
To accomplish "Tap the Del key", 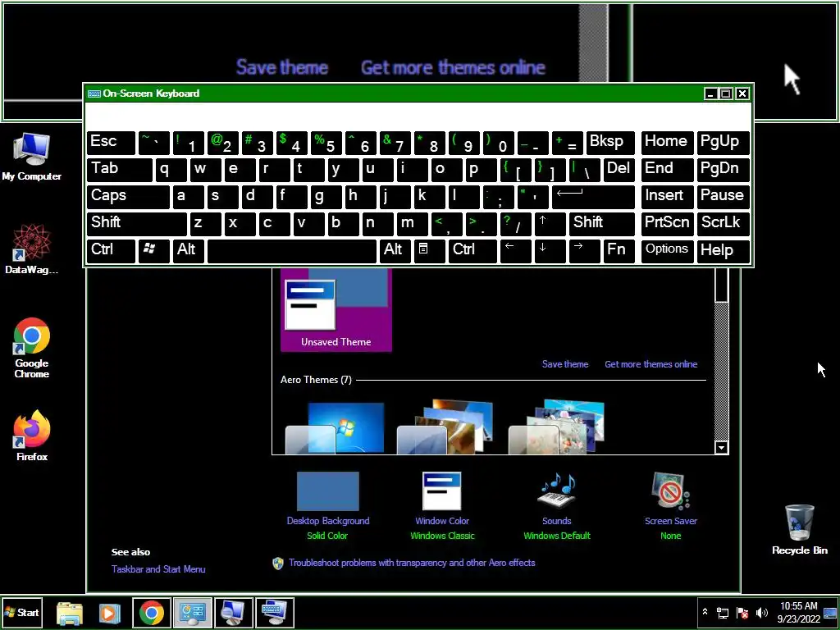I will (x=619, y=169).
